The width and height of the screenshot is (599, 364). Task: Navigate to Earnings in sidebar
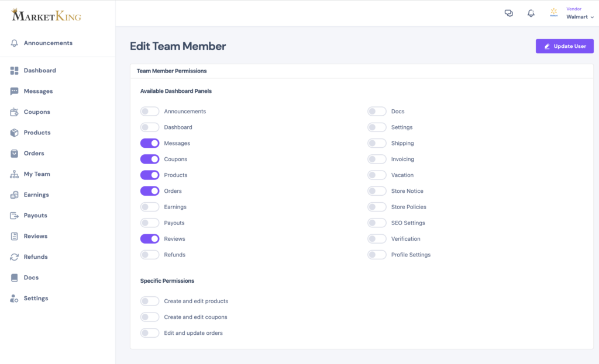[x=36, y=195]
